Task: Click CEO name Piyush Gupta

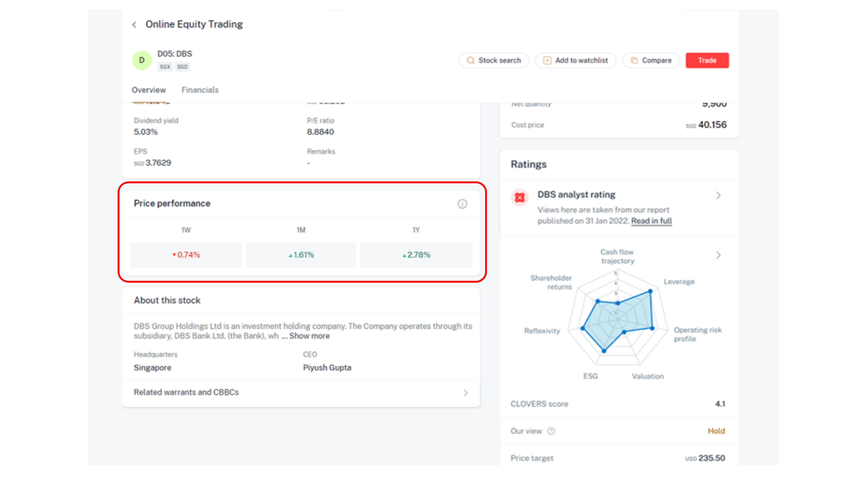Action: point(327,368)
